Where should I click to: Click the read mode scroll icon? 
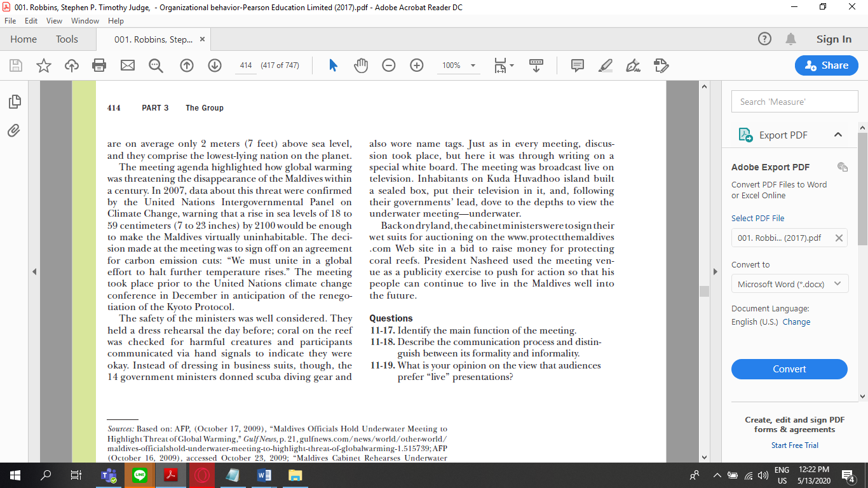[x=536, y=65]
